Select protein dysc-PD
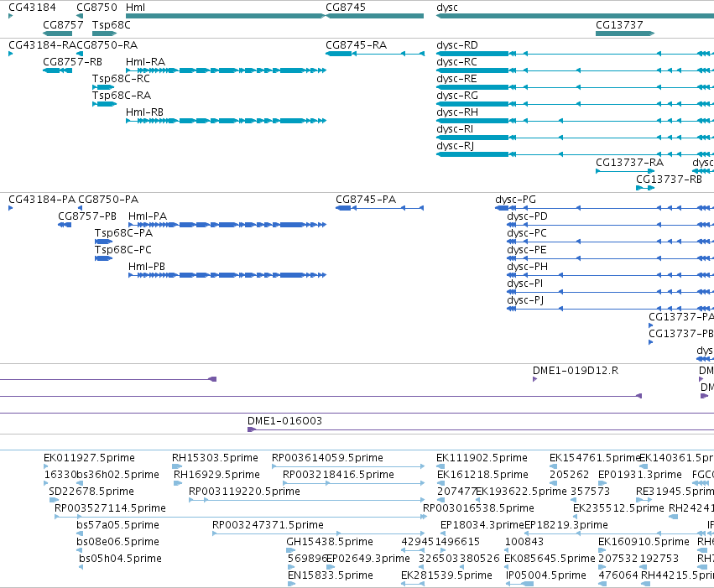The height and width of the screenshot is (588, 714). click(x=610, y=225)
